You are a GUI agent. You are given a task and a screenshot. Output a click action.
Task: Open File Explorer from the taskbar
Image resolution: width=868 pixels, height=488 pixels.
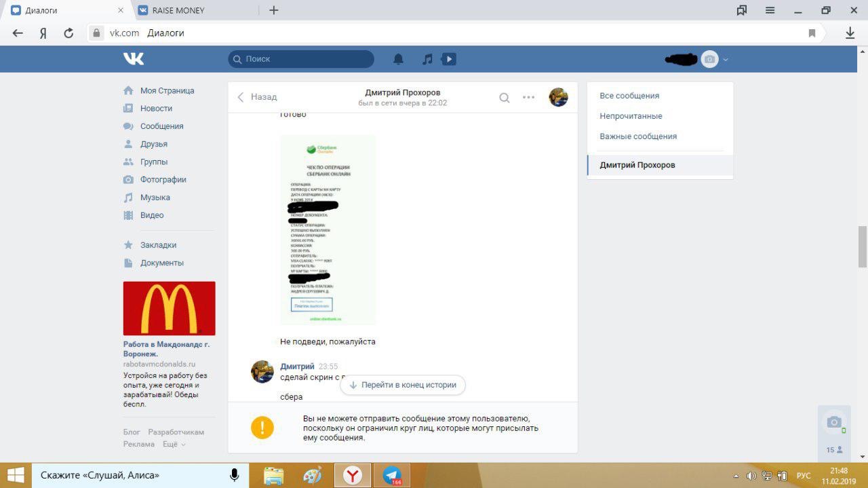point(273,476)
